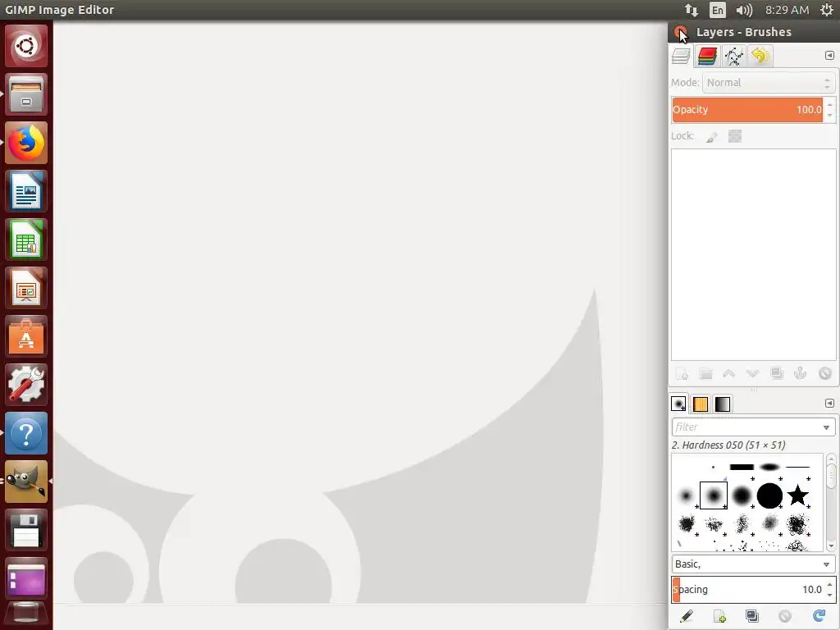Open the En keyboard layout indicator
Viewport: 840px width, 630px height.
717,10
